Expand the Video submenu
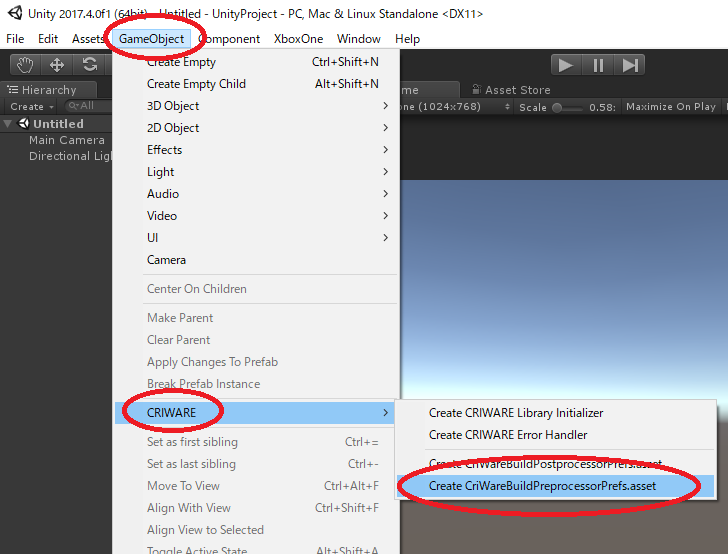This screenshot has width=728, height=554. (x=256, y=215)
